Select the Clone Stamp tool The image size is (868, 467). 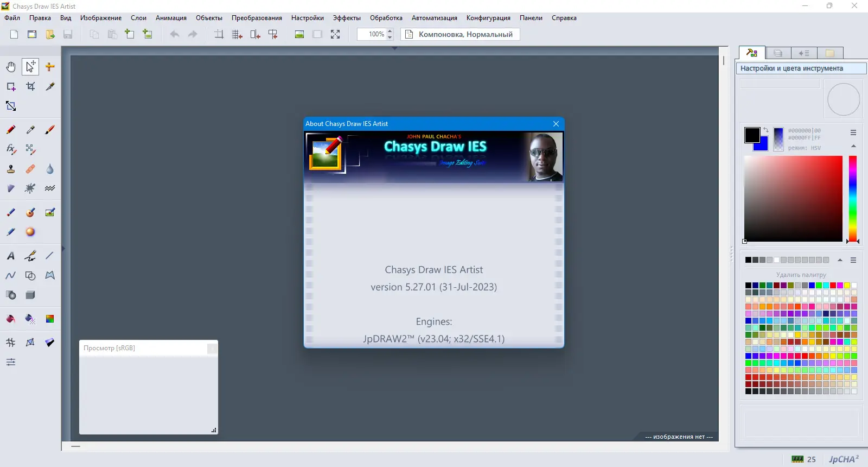11,169
